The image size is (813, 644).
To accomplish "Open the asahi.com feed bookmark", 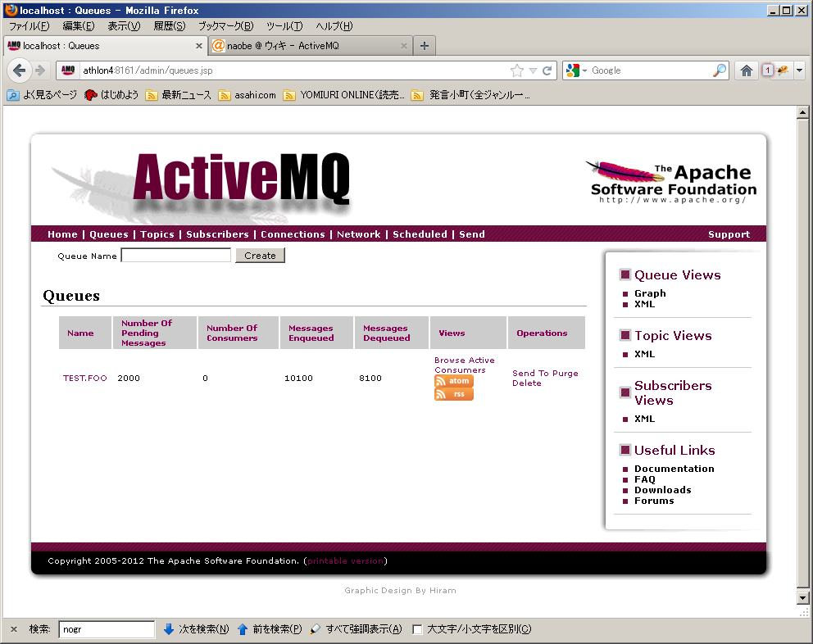I will 248,95.
